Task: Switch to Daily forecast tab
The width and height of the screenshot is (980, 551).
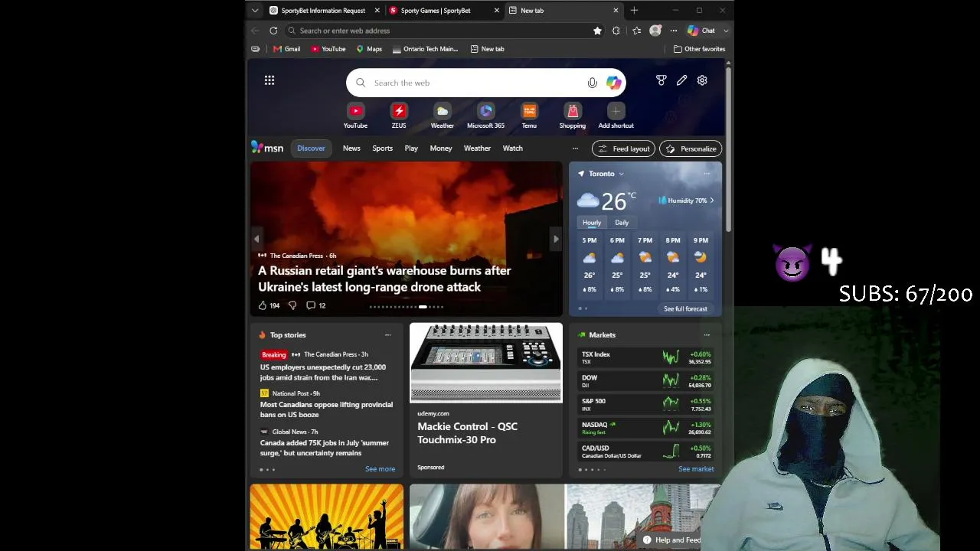Action: pos(622,223)
